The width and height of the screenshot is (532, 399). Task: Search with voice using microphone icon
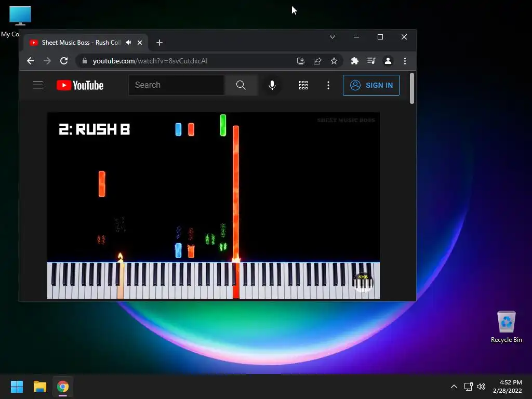(272, 85)
